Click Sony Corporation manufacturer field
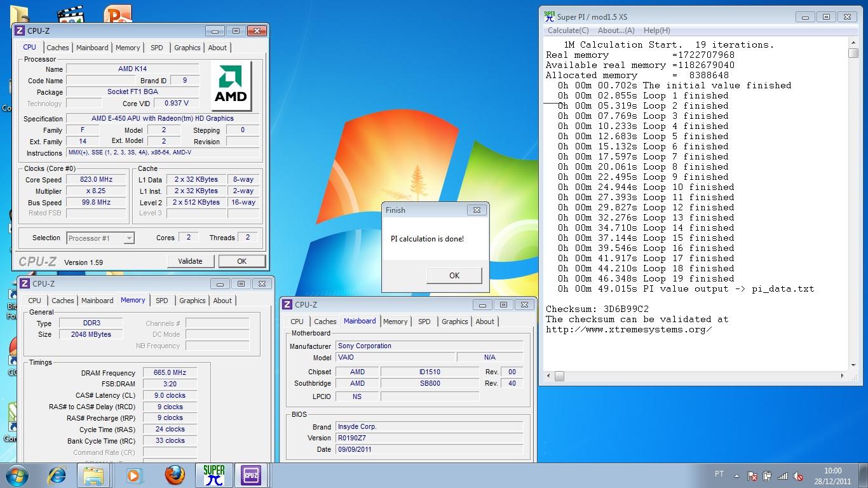This screenshot has width=868, height=488. 430,346
